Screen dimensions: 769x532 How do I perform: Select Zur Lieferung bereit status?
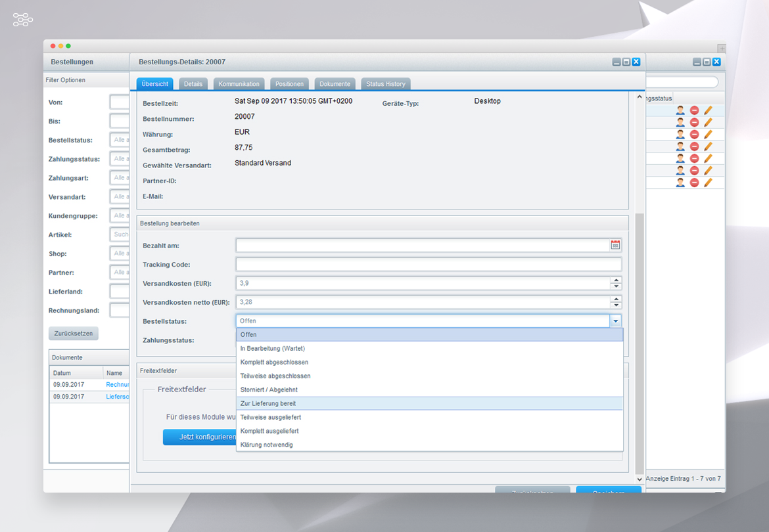430,403
